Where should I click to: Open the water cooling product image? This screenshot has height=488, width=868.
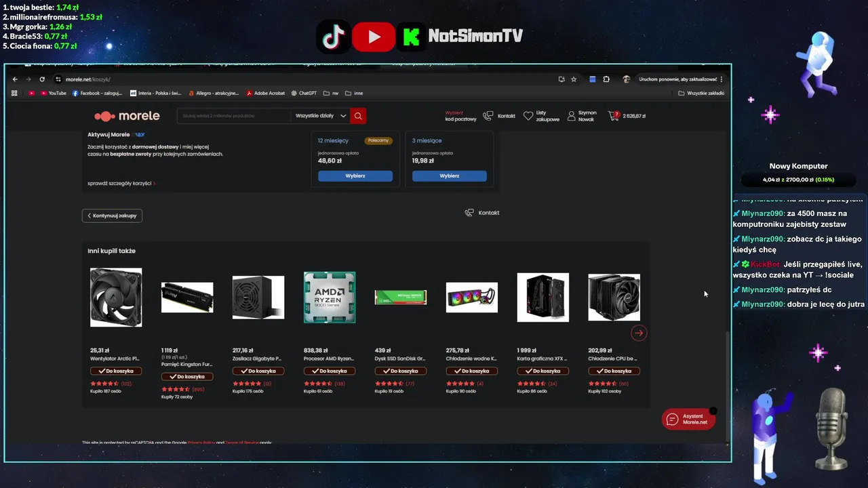pyautogui.click(x=472, y=298)
